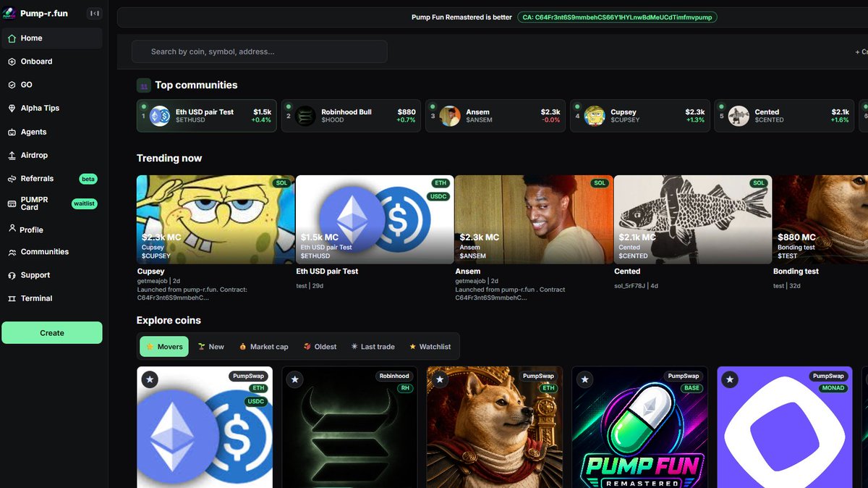Open Airdrop in the sidebar
This screenshot has width=868, height=488.
[52, 155]
